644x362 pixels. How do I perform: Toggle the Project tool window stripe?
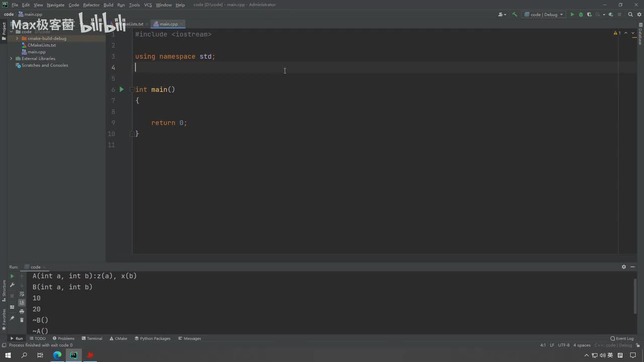point(4,30)
